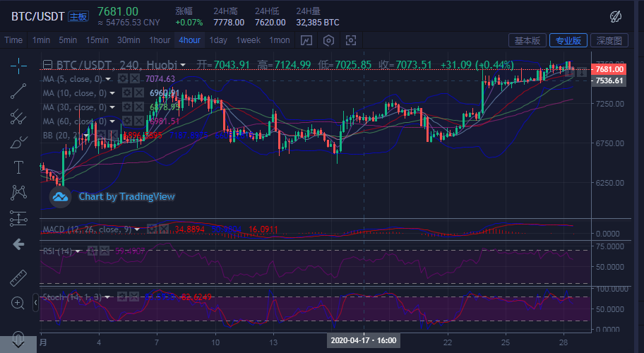Switch to 15min interval
This screenshot has height=353, width=644.
click(97, 40)
